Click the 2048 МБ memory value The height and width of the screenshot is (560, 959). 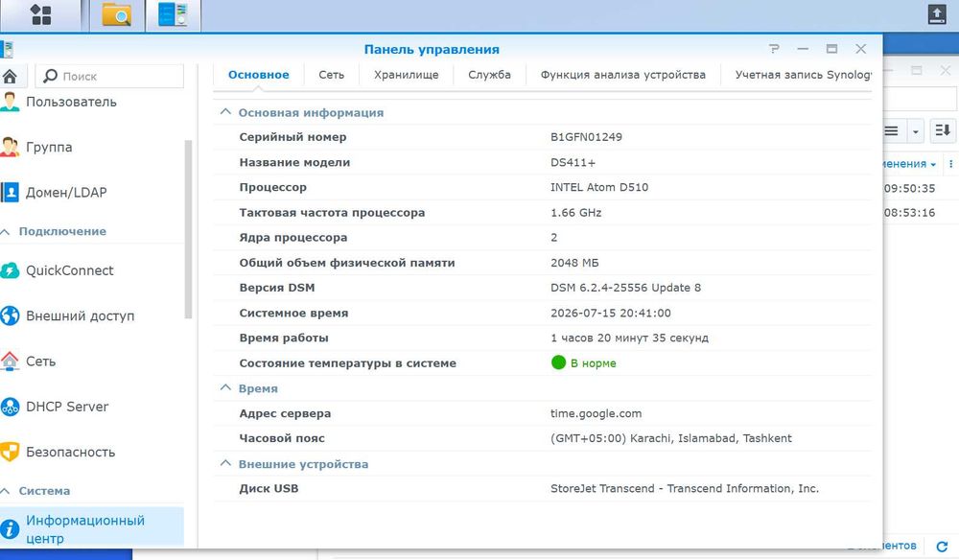coord(574,263)
